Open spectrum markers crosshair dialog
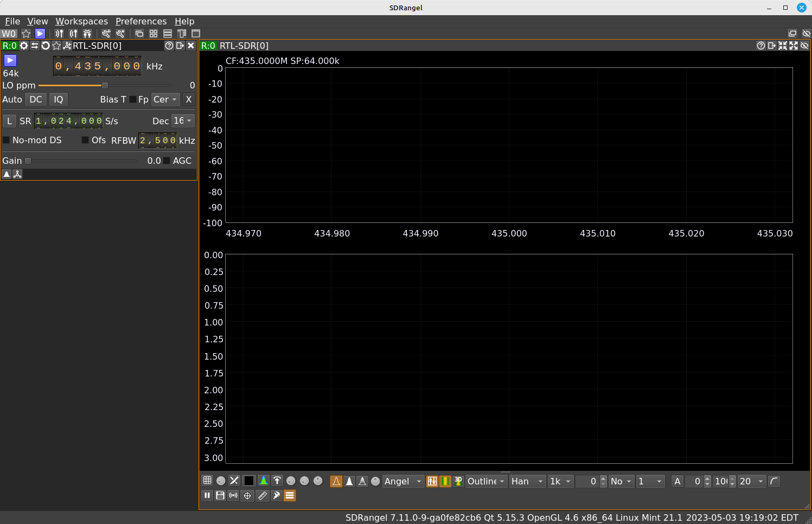This screenshot has width=812, height=524. [x=247, y=495]
